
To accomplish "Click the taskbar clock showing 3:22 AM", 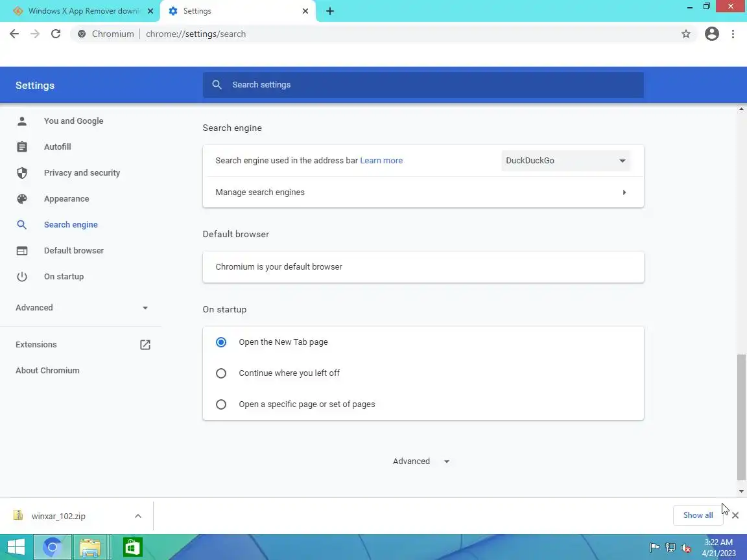I will pos(718,548).
